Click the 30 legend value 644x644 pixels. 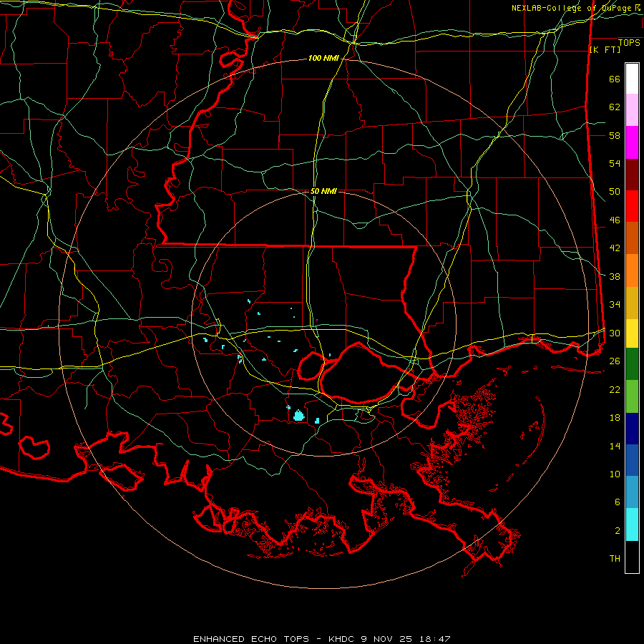coord(615,333)
